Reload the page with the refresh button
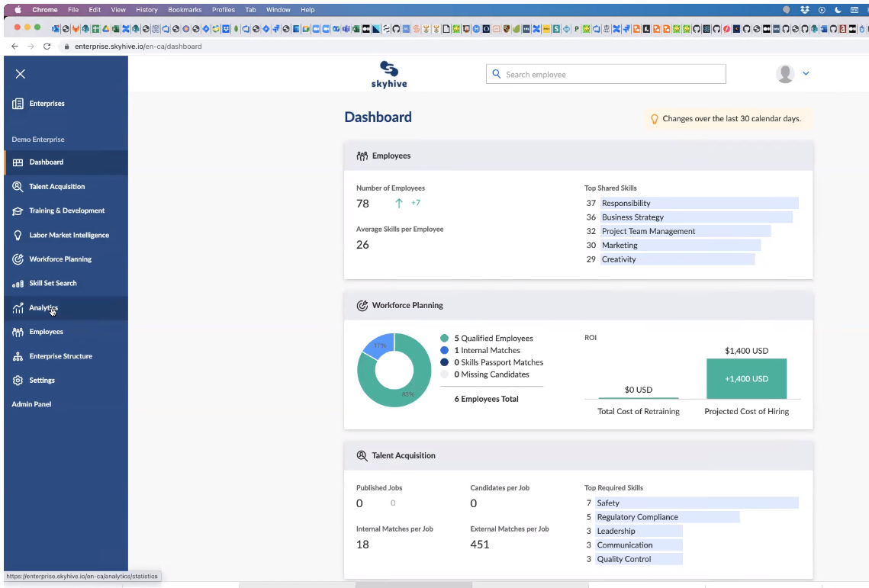 coord(47,47)
